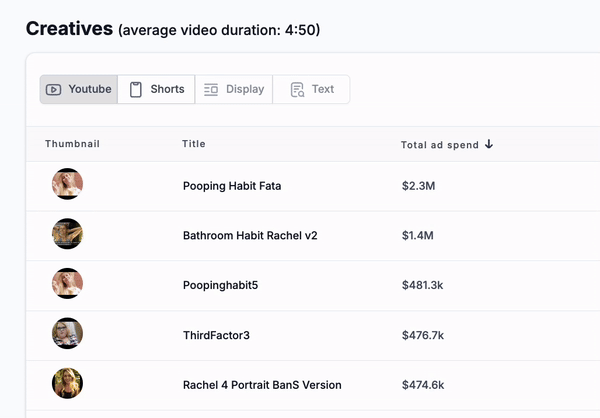Click the Text search document icon
The image size is (600, 418).
tap(297, 90)
